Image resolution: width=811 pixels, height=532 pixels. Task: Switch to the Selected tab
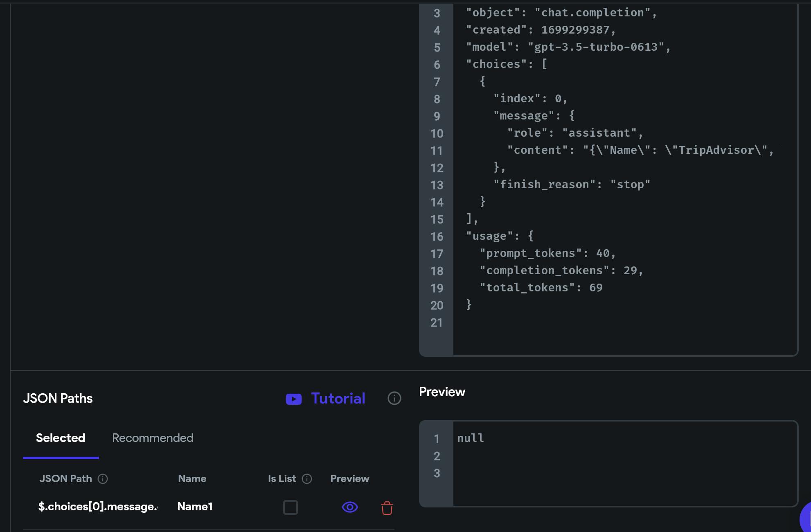(61, 438)
